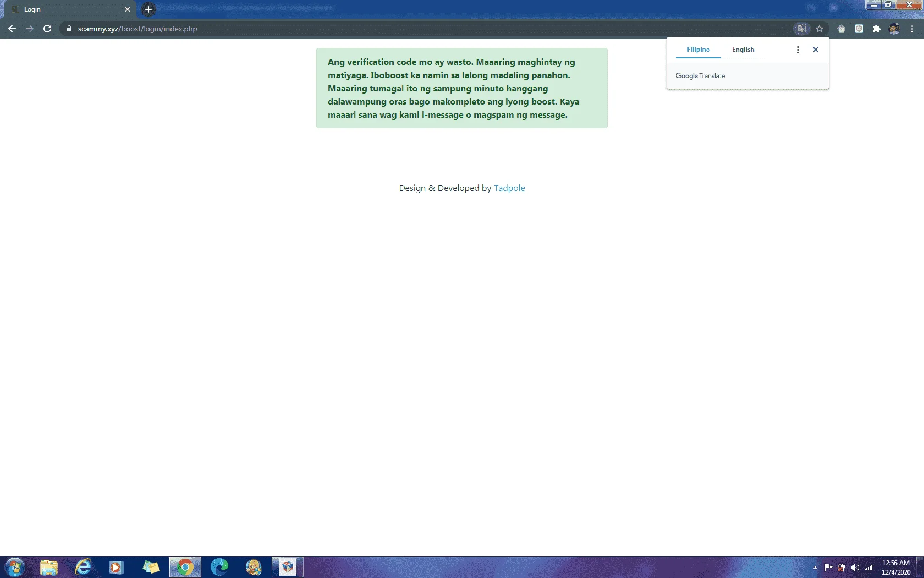Open the yellow folders taskbar icon
The height and width of the screenshot is (578, 924).
pos(151,567)
